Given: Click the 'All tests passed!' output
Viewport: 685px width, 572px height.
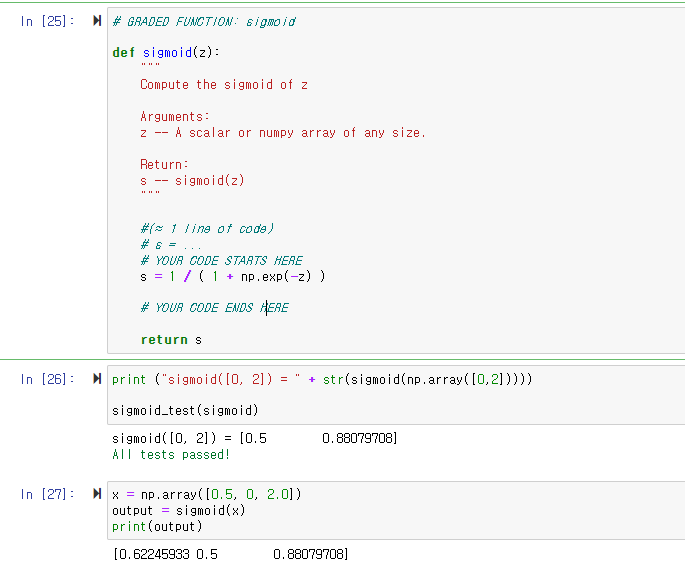Looking at the screenshot, I should click(171, 455).
